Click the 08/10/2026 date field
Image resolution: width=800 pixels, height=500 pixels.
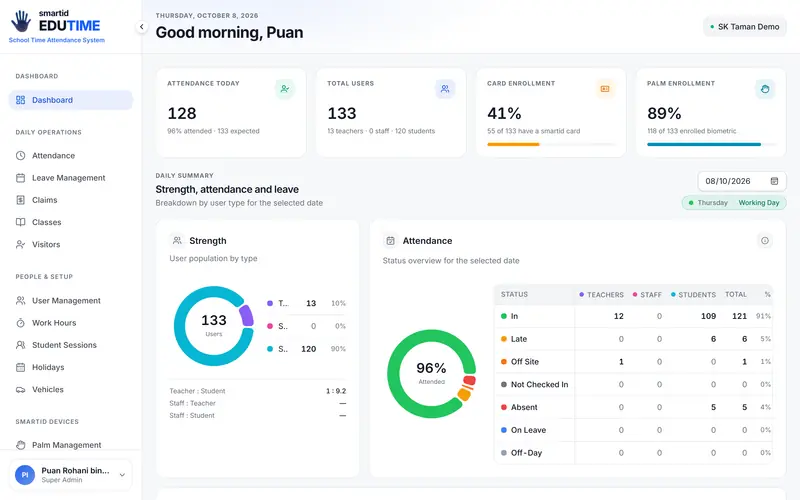[x=742, y=181]
